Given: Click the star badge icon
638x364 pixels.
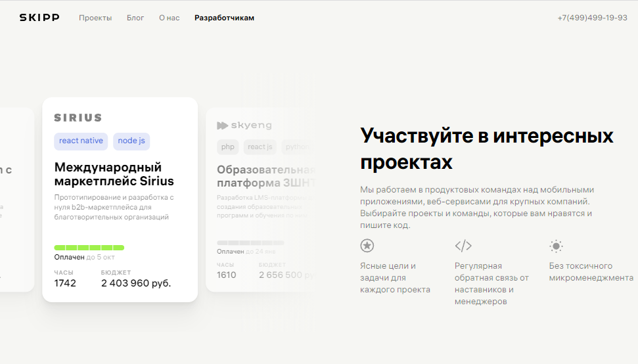Looking at the screenshot, I should click(367, 246).
